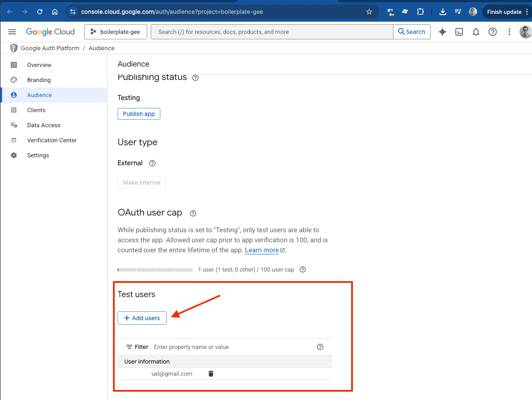Bookmark this page with star icon
Viewport: 532px width, 400px height.
[369, 12]
